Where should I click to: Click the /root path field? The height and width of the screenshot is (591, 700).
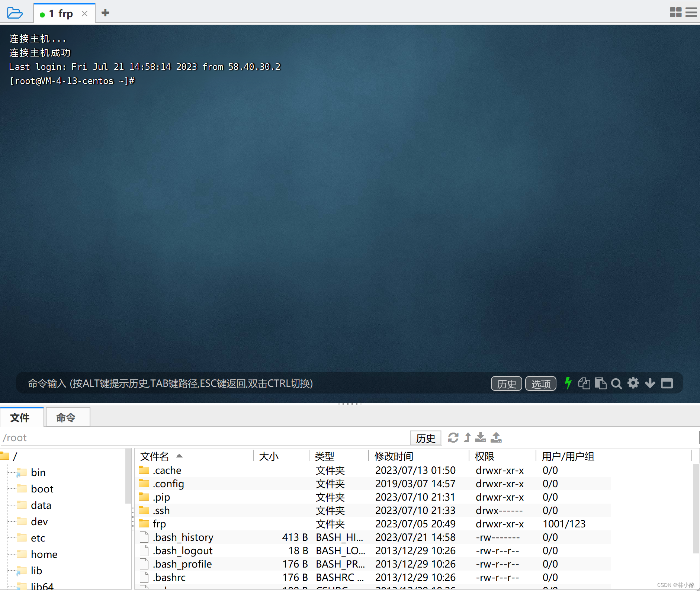(205, 437)
